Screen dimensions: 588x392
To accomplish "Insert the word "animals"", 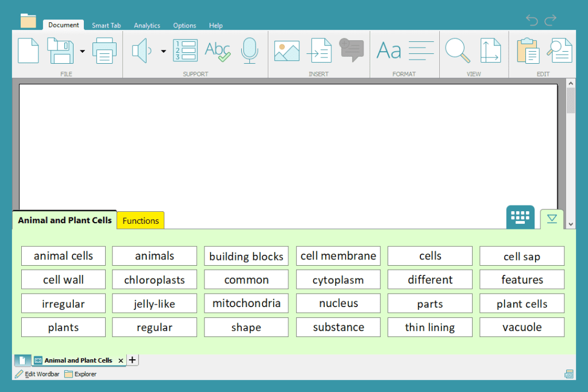I will (154, 256).
